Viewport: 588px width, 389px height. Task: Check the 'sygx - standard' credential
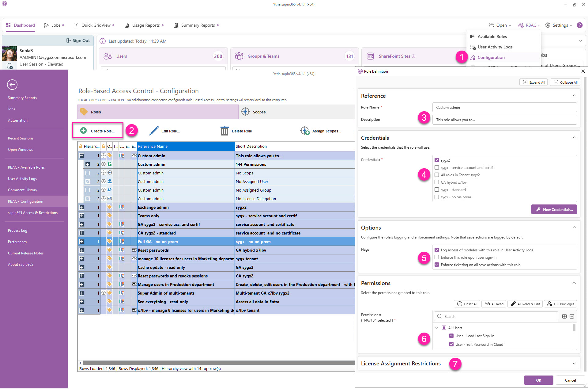(437, 190)
